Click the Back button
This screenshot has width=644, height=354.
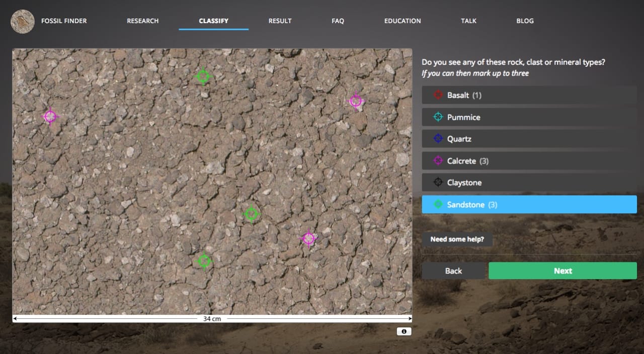click(453, 271)
